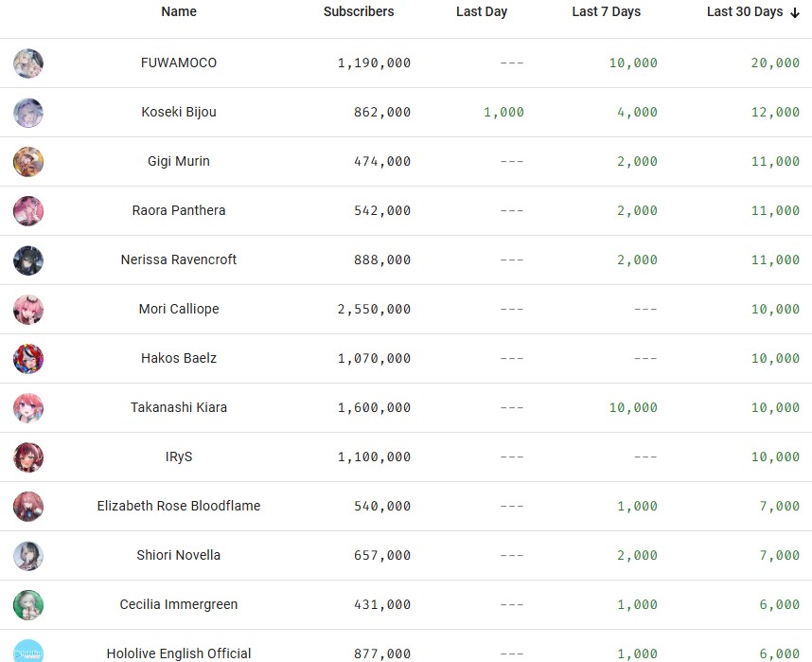Viewport: 812px width, 662px height.
Task: Click the Cecilia Immergreen name link
Action: [x=179, y=604]
